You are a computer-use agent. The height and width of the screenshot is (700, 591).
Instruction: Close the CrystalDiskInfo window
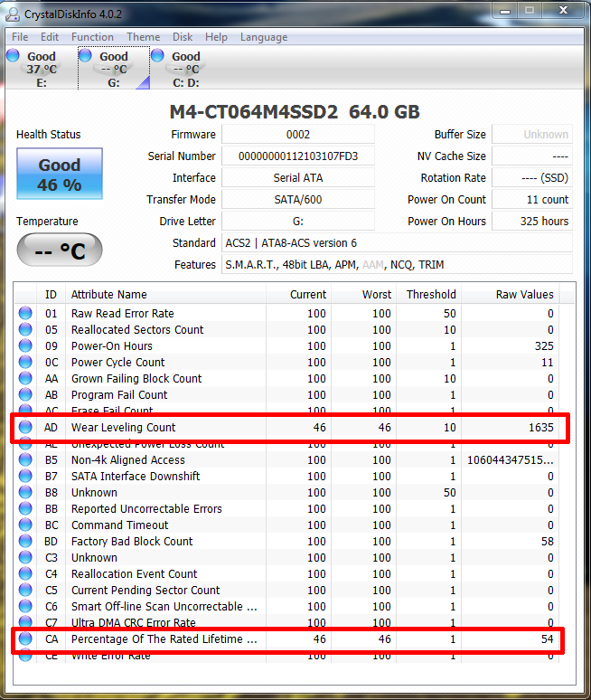563,10
